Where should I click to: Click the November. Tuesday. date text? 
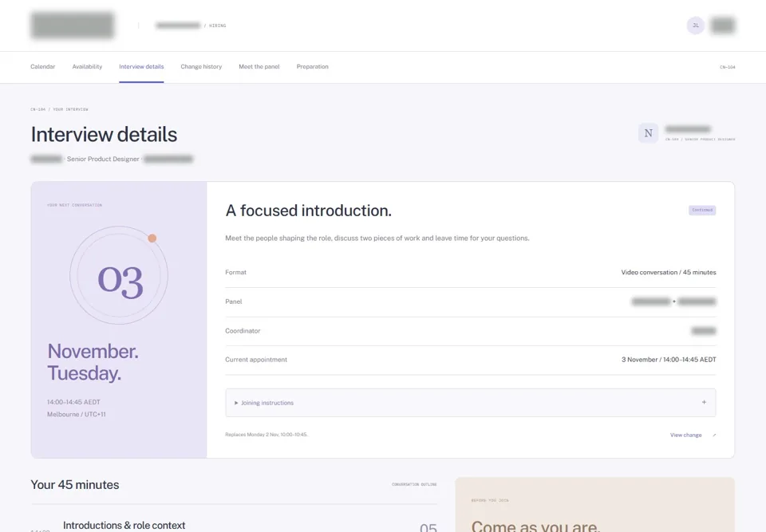coord(93,362)
